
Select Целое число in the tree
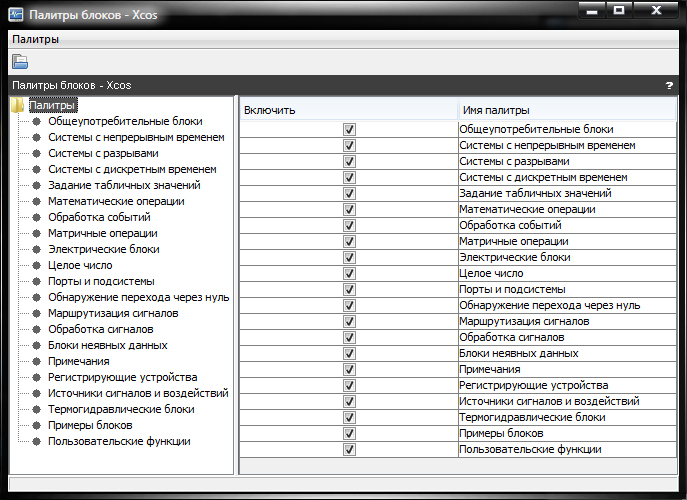tap(80, 265)
